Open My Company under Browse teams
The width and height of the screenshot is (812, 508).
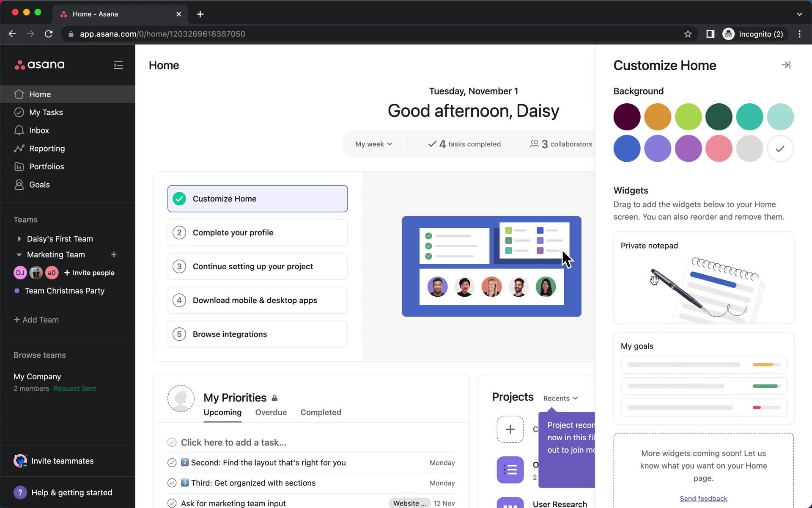[37, 376]
